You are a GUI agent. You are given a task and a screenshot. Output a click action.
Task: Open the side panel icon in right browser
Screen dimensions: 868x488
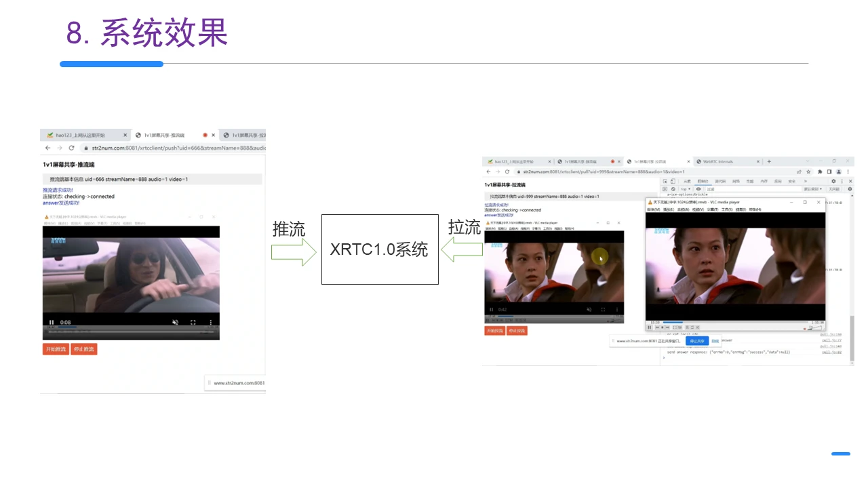(829, 171)
